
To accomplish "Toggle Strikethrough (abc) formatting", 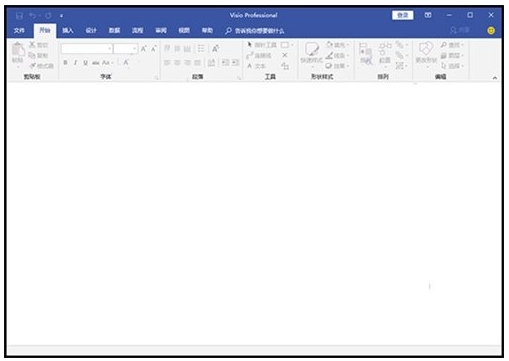I will (96, 63).
